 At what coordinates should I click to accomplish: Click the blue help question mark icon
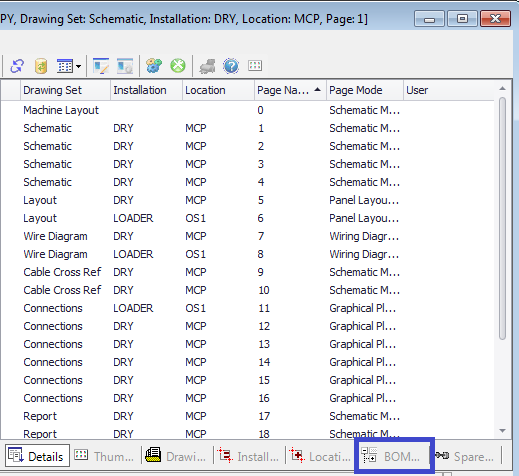tap(231, 66)
